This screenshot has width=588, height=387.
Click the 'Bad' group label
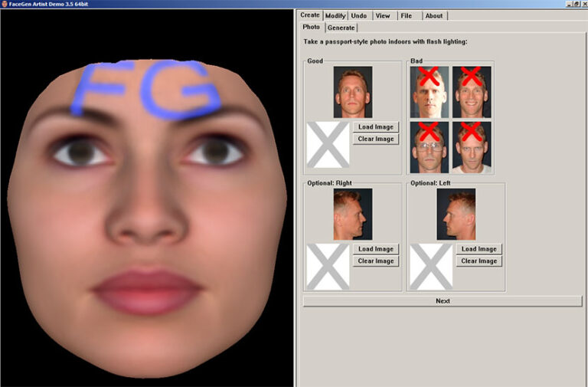[x=416, y=61]
